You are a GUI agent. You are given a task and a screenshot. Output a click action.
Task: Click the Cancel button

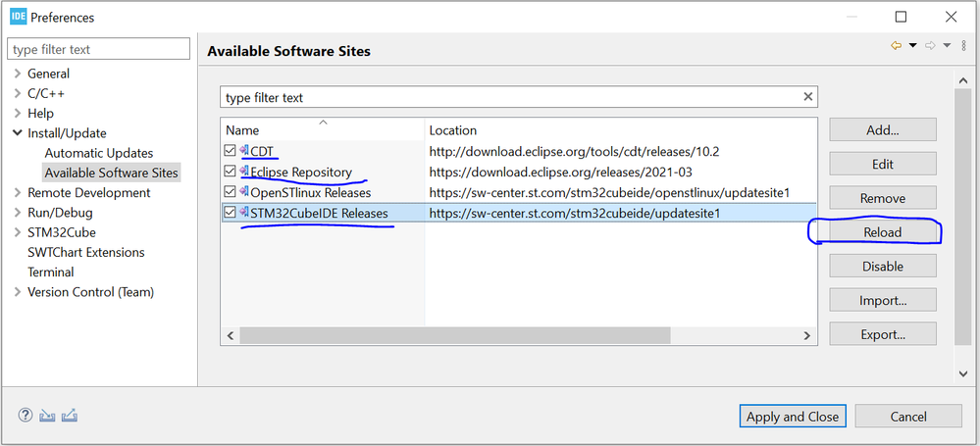[x=908, y=417]
